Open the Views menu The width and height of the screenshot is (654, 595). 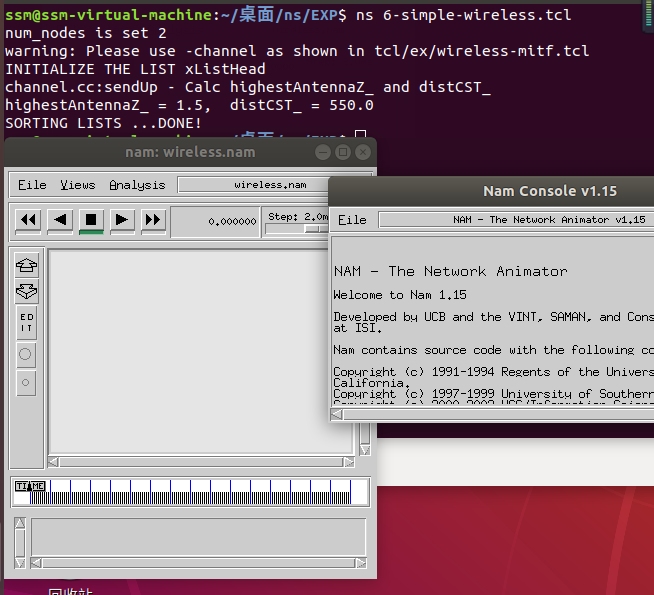[x=78, y=185]
